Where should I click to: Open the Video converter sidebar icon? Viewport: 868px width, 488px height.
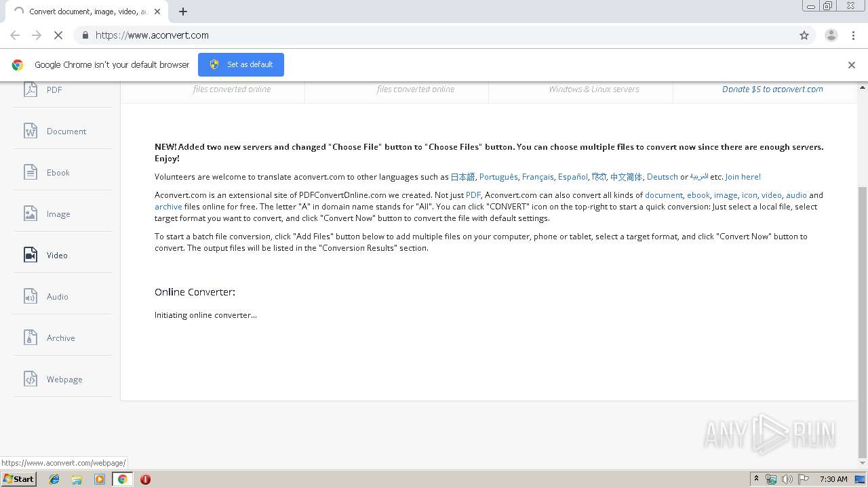pyautogui.click(x=31, y=255)
